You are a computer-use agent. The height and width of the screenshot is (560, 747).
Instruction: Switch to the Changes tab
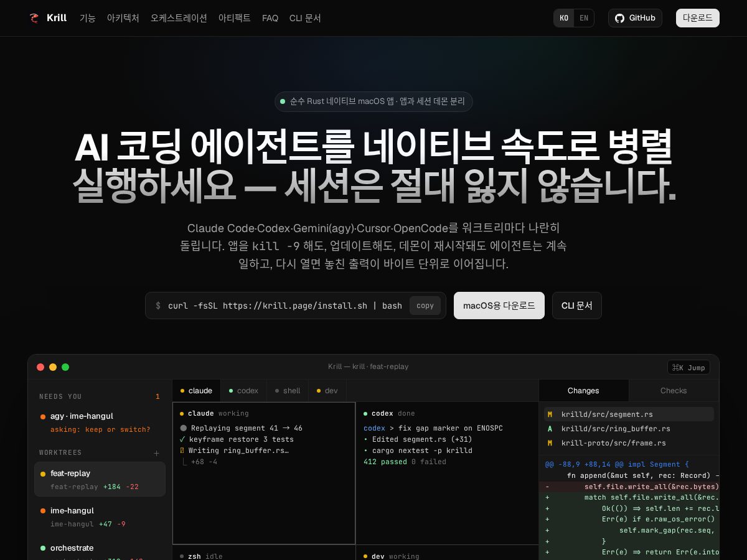tap(583, 391)
